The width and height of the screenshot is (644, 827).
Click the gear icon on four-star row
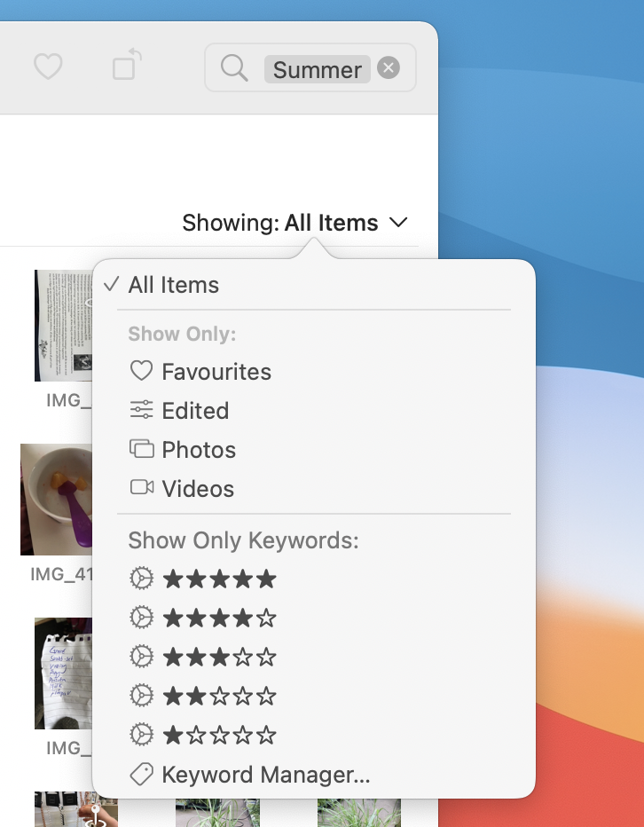141,618
